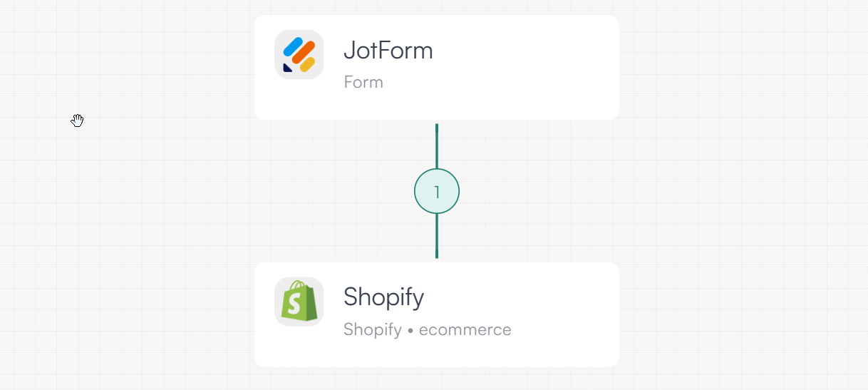Click the blue stripe in JotForm logo
This screenshot has height=390, width=868.
(293, 46)
